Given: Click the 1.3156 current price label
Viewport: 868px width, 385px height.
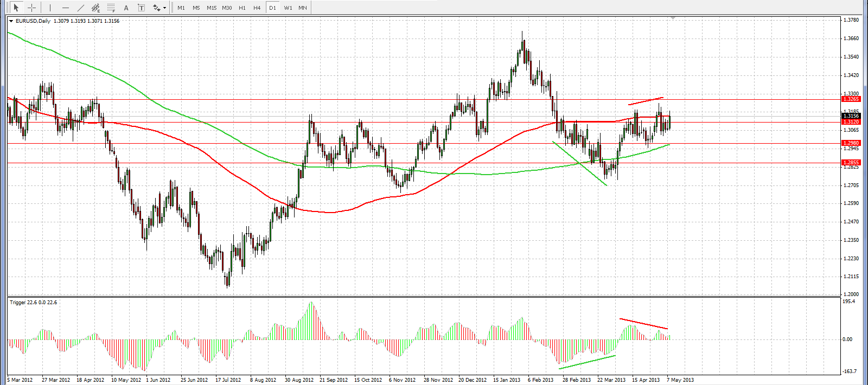Looking at the screenshot, I should click(851, 116).
